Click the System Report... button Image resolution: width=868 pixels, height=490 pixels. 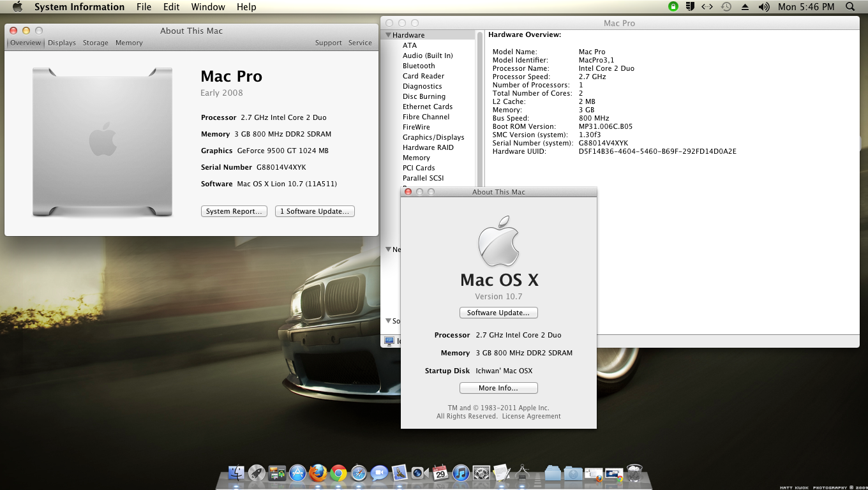coord(234,211)
